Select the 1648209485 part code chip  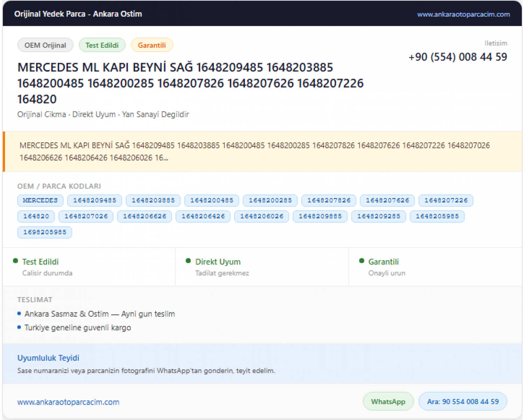point(94,201)
